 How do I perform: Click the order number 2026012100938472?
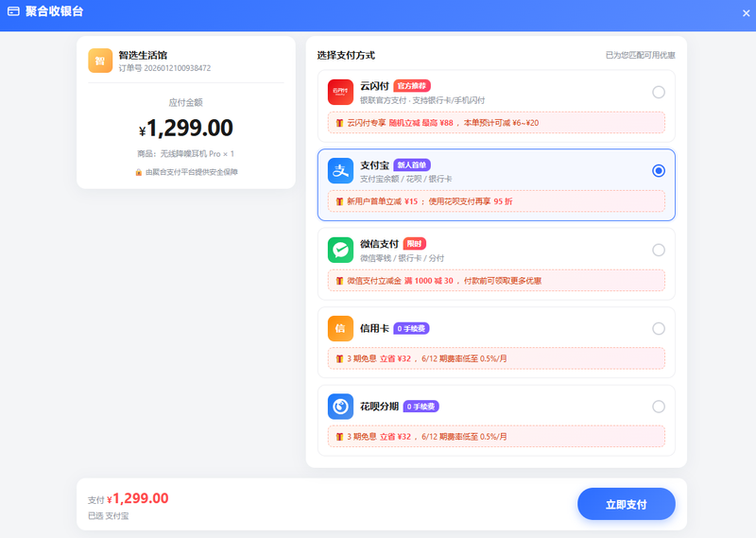click(x=178, y=68)
